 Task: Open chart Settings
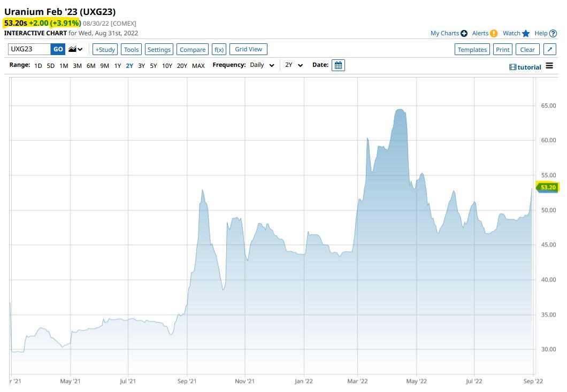pyautogui.click(x=159, y=49)
